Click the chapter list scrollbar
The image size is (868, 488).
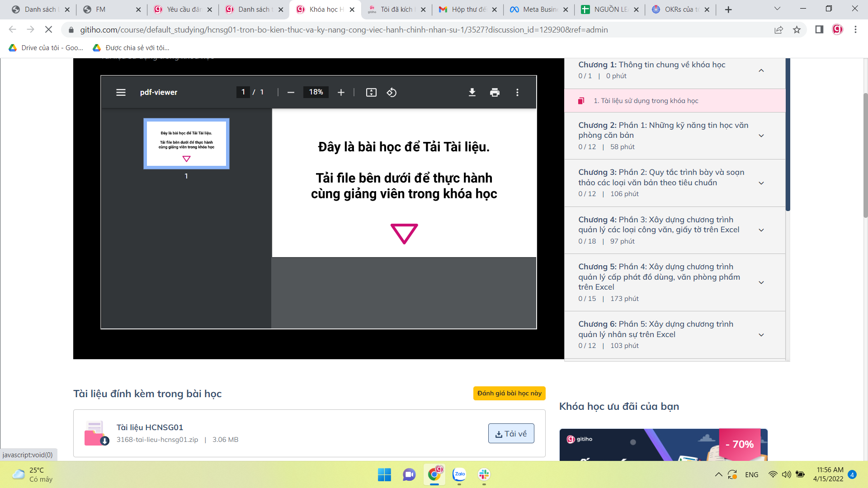tap(788, 135)
